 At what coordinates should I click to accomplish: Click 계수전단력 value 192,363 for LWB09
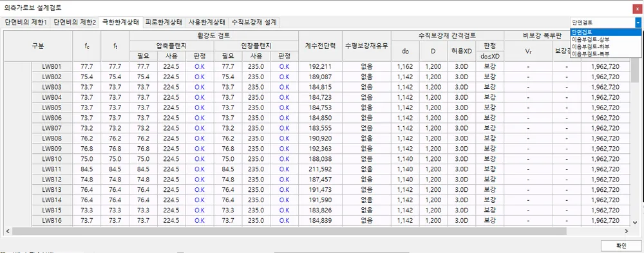pyautogui.click(x=320, y=148)
